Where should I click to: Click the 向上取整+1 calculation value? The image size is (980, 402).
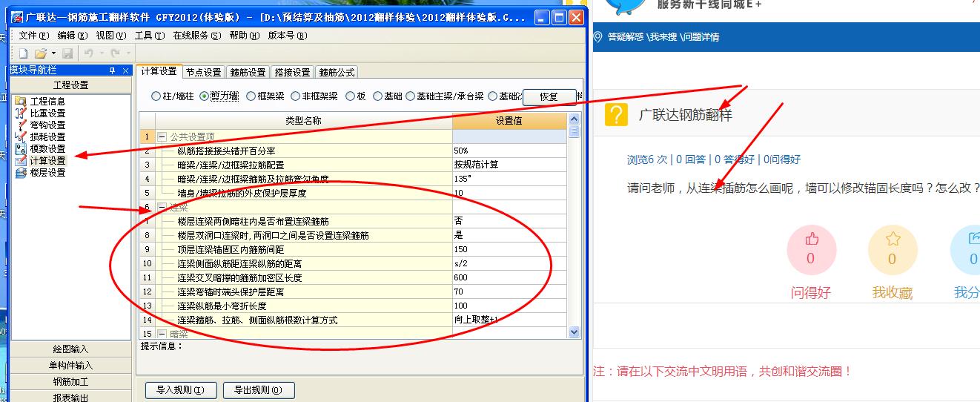[x=509, y=320]
